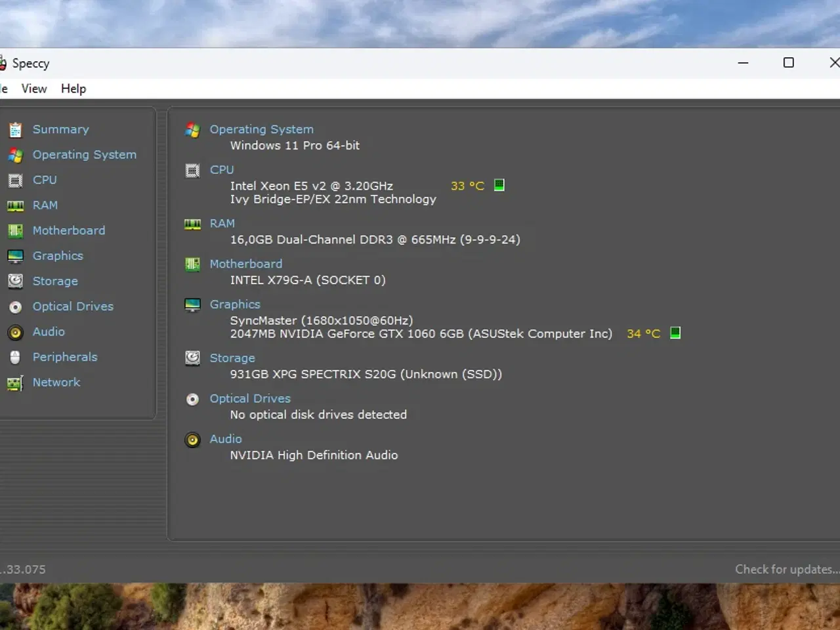Click the RAM stick icon in sidebar
The width and height of the screenshot is (840, 630).
coord(15,206)
